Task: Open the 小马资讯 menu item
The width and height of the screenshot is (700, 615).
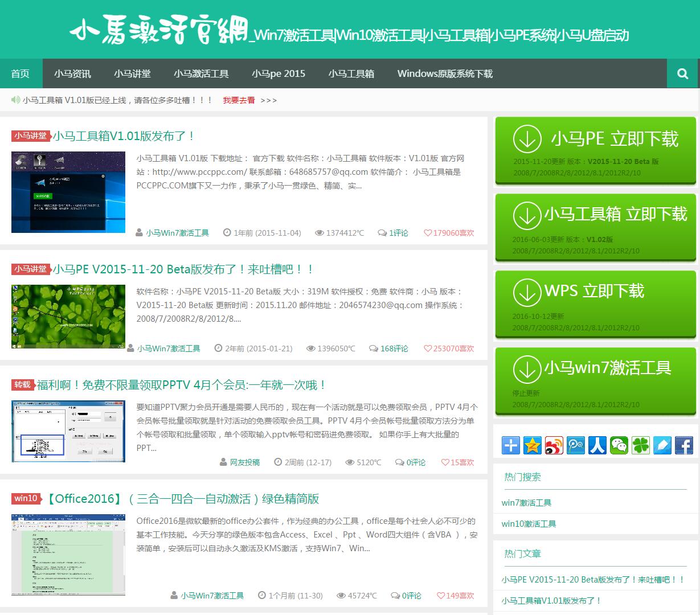Action: pyautogui.click(x=72, y=73)
